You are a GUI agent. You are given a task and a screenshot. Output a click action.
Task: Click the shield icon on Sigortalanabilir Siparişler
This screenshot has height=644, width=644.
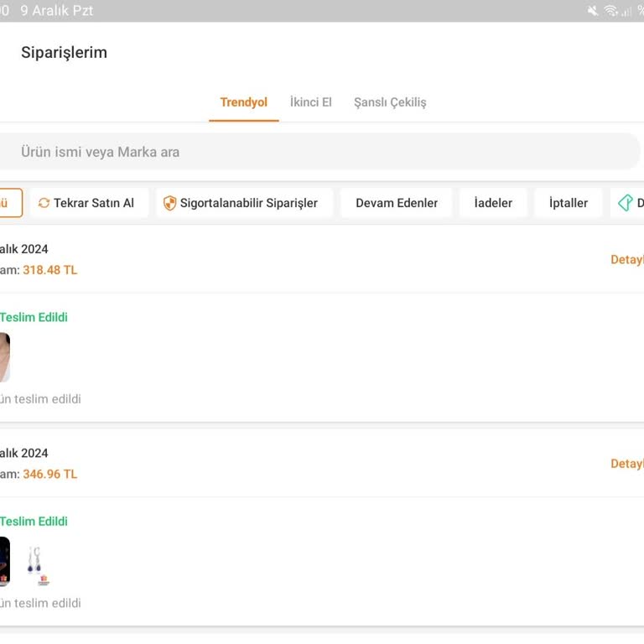(x=169, y=203)
